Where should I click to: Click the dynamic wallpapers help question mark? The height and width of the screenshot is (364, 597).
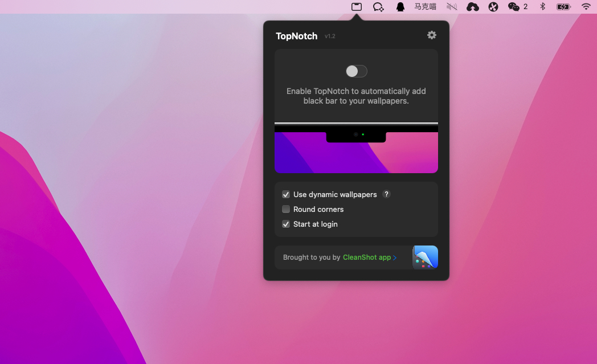386,194
